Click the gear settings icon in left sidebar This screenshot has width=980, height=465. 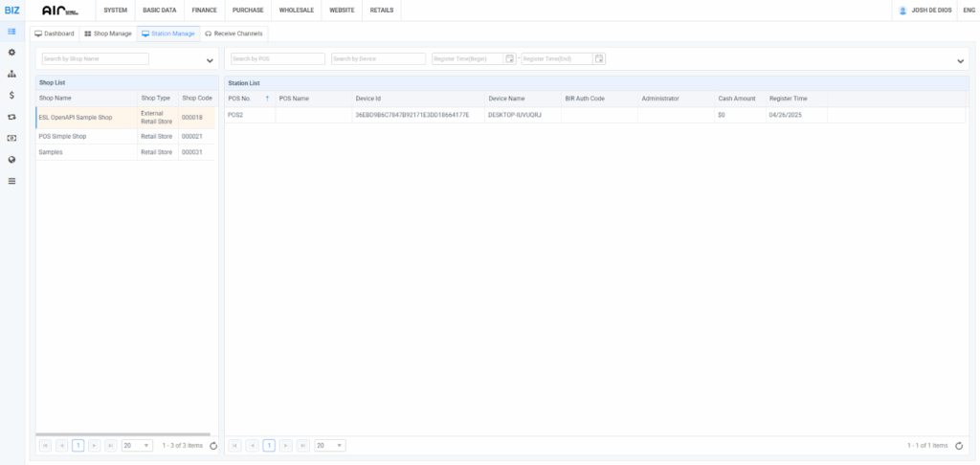11,52
